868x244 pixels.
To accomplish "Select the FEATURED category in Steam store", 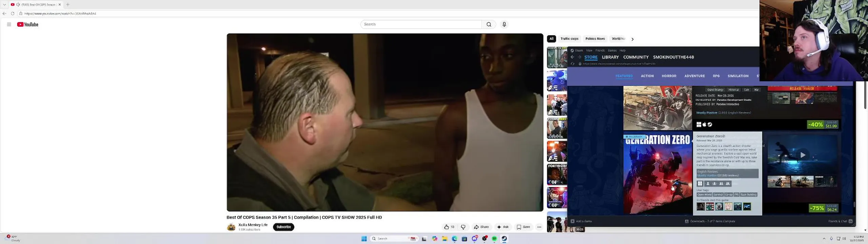I will click(x=624, y=76).
